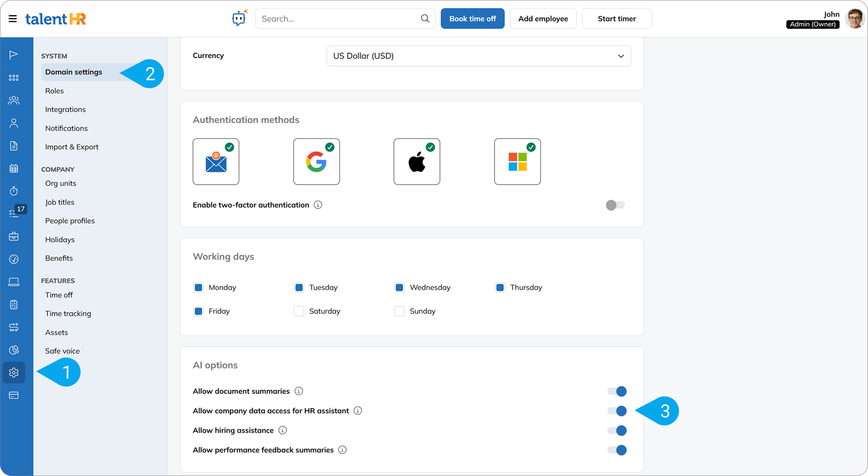The width and height of the screenshot is (868, 476).
Task: Check the Saturday working day checkbox
Action: pos(299,311)
